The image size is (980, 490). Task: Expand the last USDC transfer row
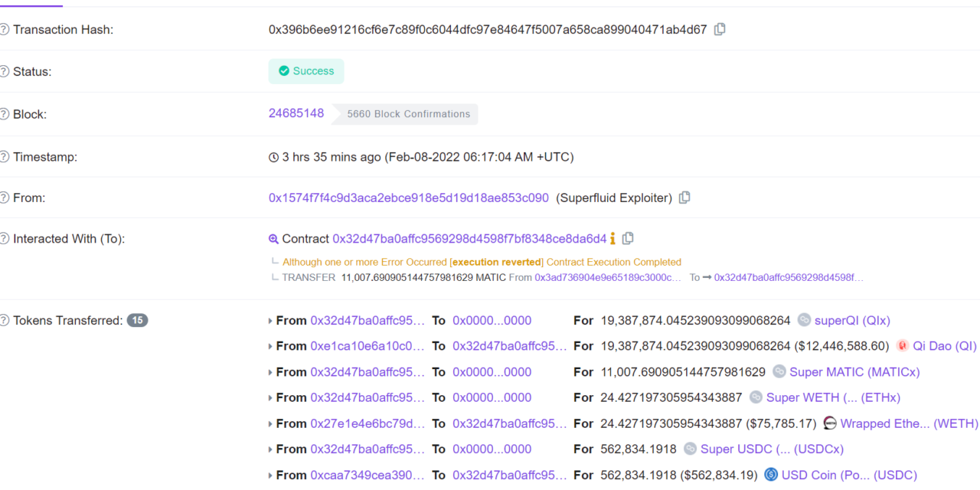(x=269, y=475)
